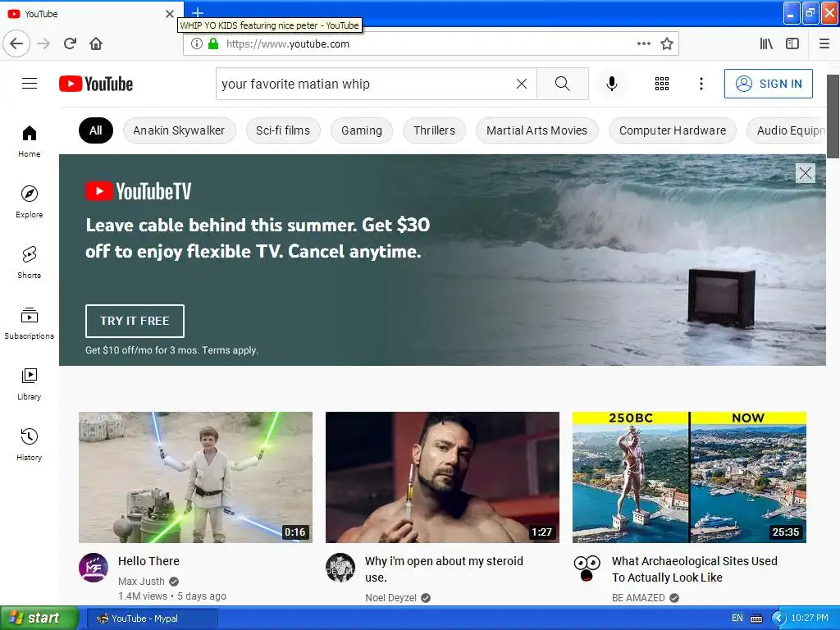Go back with the browser back arrow
The height and width of the screenshot is (630, 840).
click(16, 43)
